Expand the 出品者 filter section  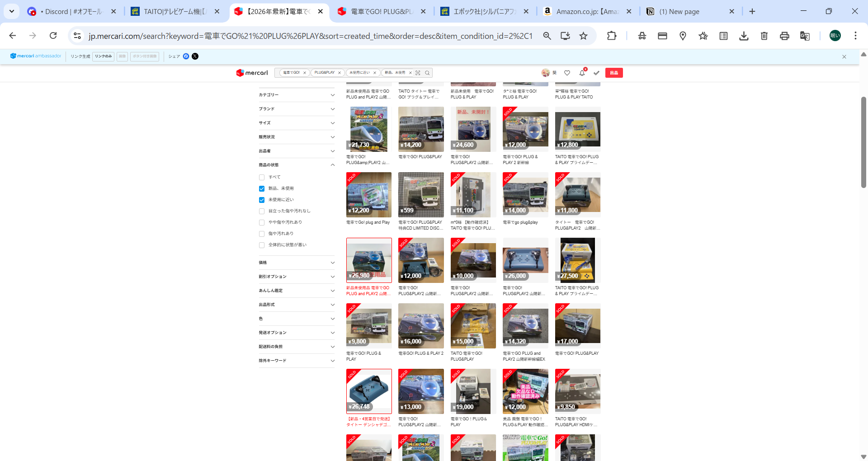point(297,151)
